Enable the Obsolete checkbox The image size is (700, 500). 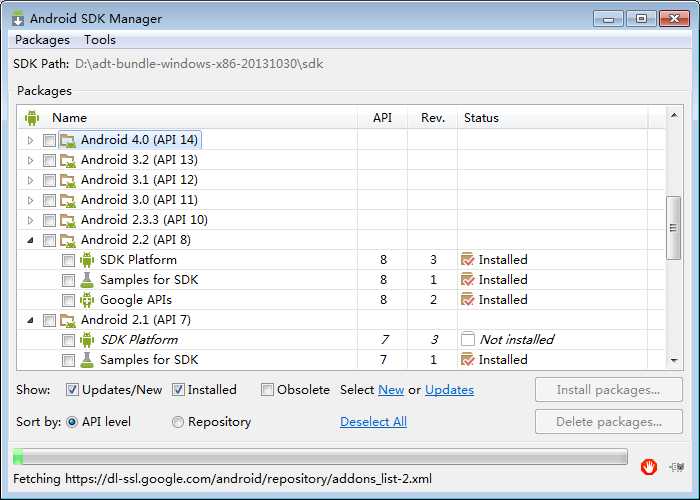click(x=267, y=390)
